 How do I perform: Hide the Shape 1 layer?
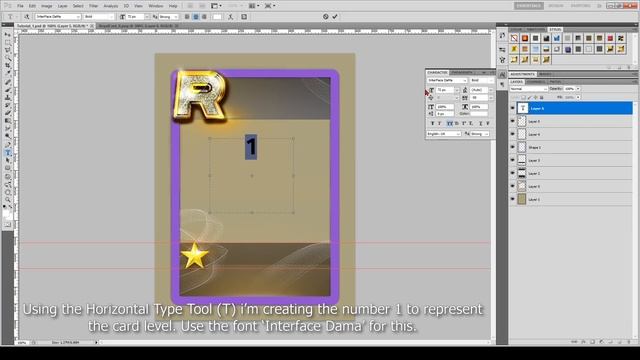click(513, 147)
